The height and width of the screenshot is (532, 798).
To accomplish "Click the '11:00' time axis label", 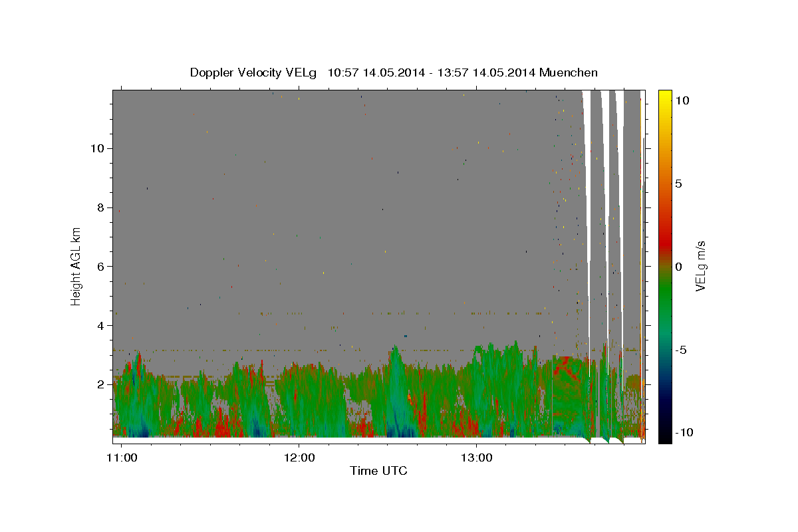I will 122,458.
